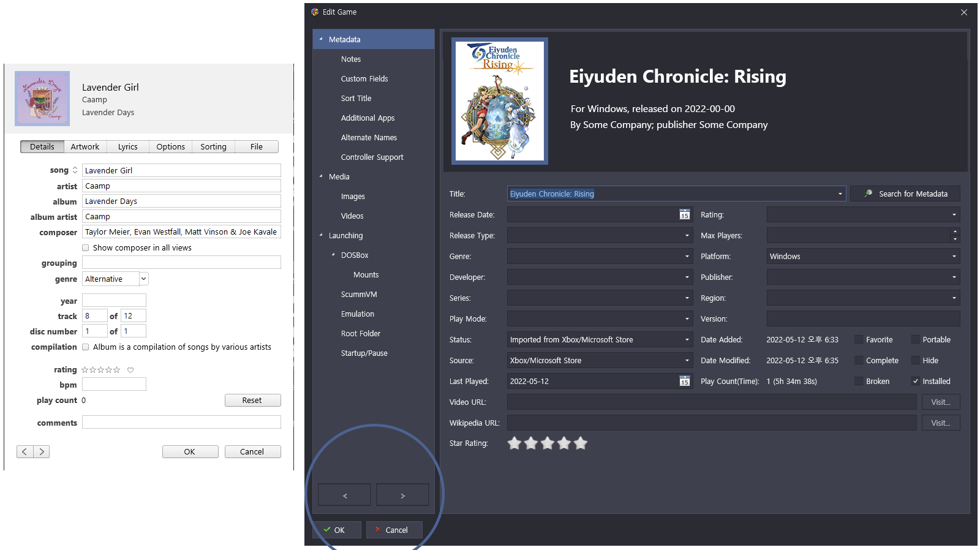Click OK in the song info dialog
The image size is (980, 550).
(x=190, y=452)
